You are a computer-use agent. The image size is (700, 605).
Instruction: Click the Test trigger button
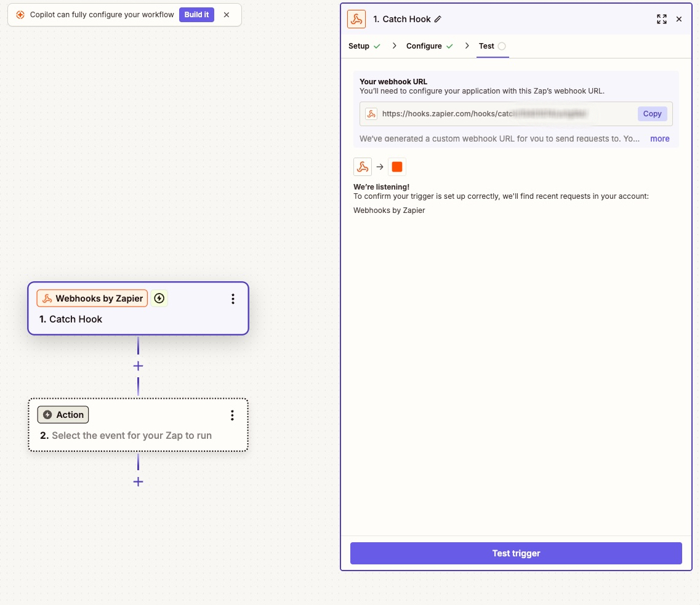516,553
